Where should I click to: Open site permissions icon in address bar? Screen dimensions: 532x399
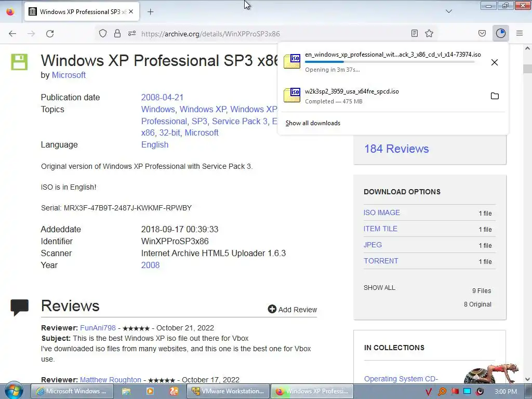[x=132, y=33]
